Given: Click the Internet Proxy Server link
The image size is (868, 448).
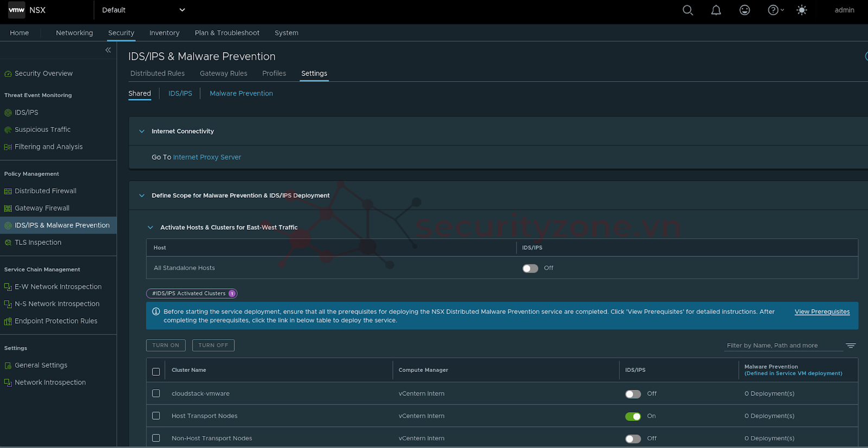Looking at the screenshot, I should pyautogui.click(x=207, y=157).
